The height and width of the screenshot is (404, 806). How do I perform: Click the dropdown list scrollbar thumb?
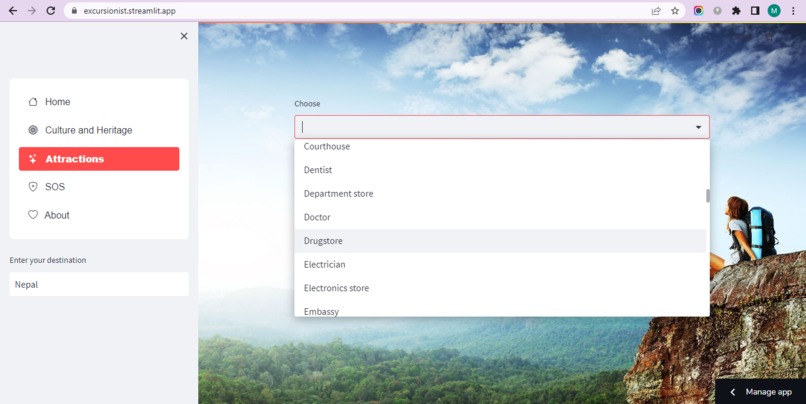pyautogui.click(x=708, y=196)
